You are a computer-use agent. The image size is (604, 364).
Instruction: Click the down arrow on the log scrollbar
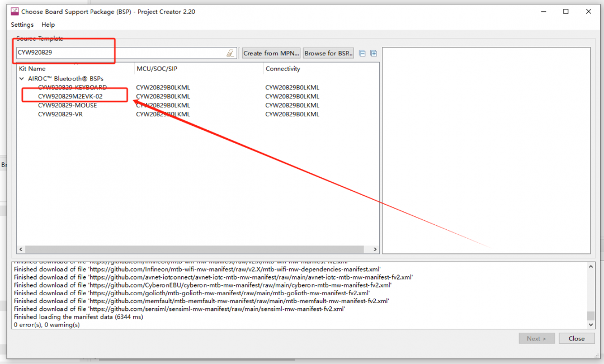coord(591,324)
